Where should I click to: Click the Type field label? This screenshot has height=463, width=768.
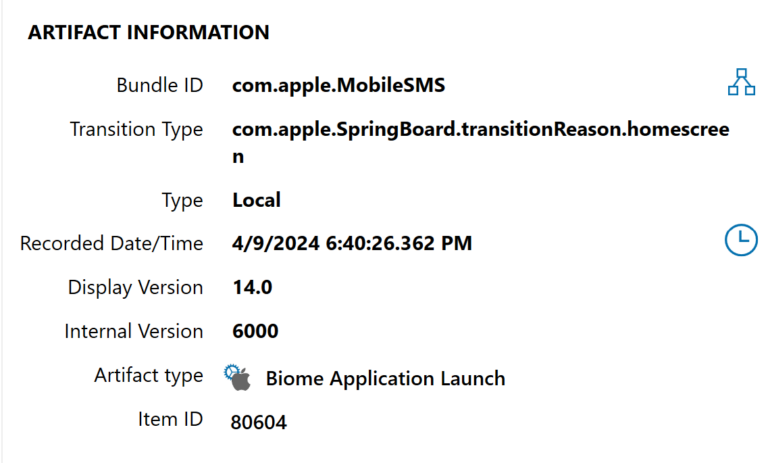[182, 200]
